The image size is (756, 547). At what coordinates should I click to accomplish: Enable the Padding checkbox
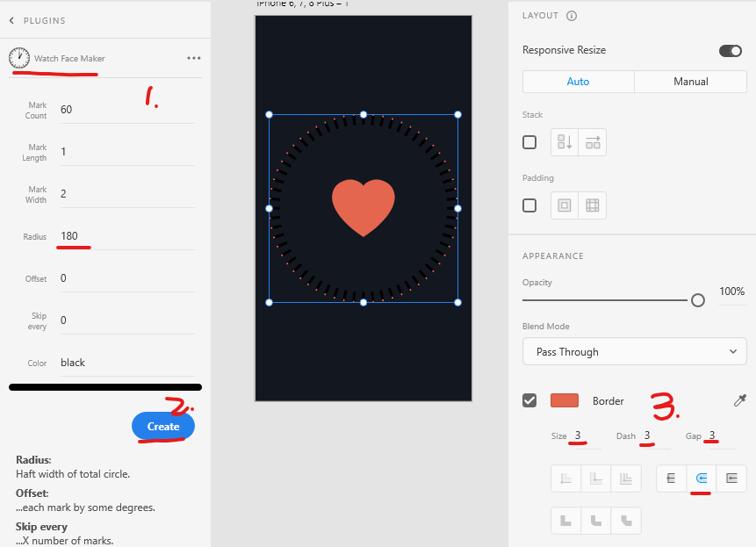[x=529, y=205]
